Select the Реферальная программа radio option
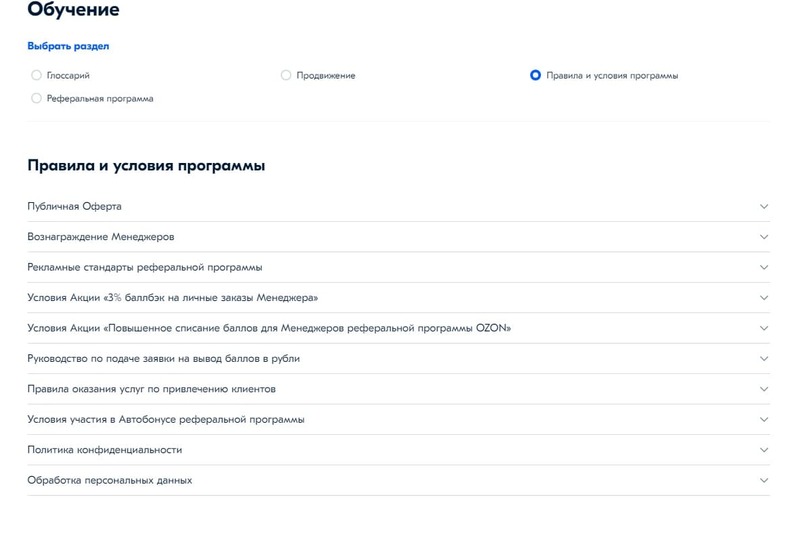 (37, 98)
